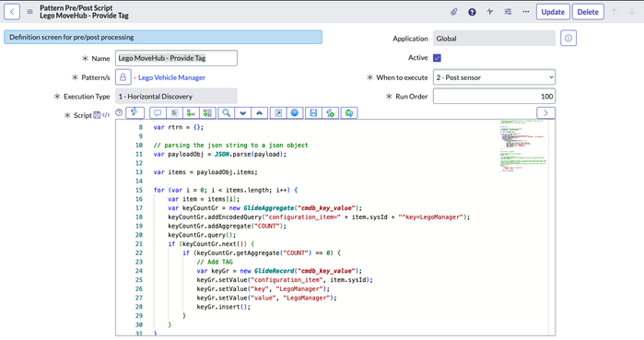The image size is (644, 340).
Task: Open the When to execute dropdown
Action: click(x=494, y=77)
